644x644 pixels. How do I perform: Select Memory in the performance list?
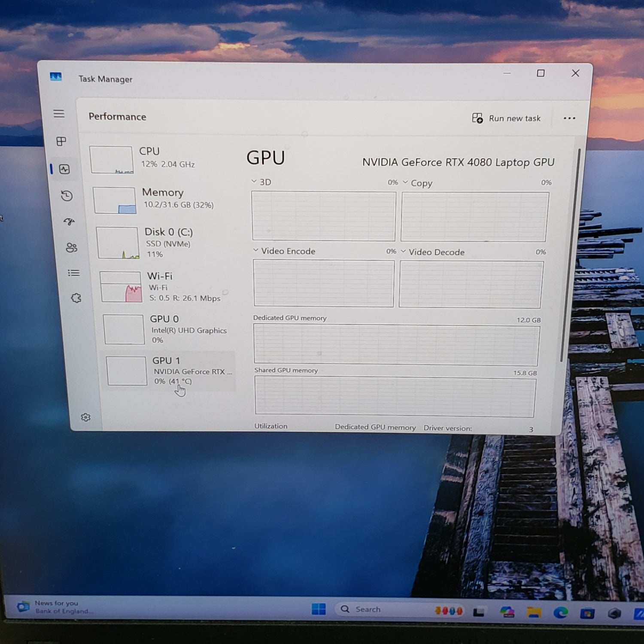(163, 199)
